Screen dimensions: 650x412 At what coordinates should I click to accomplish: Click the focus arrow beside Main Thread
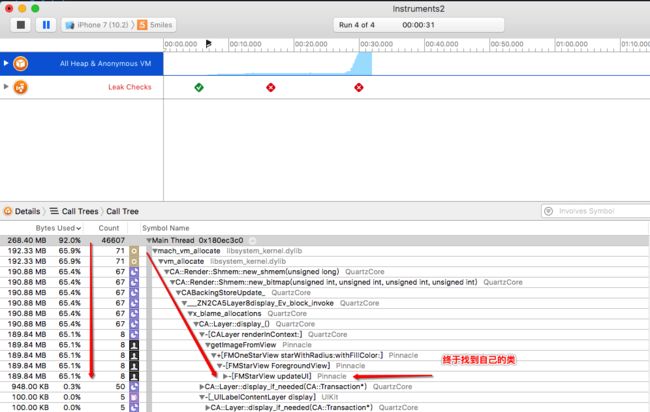pos(252,240)
